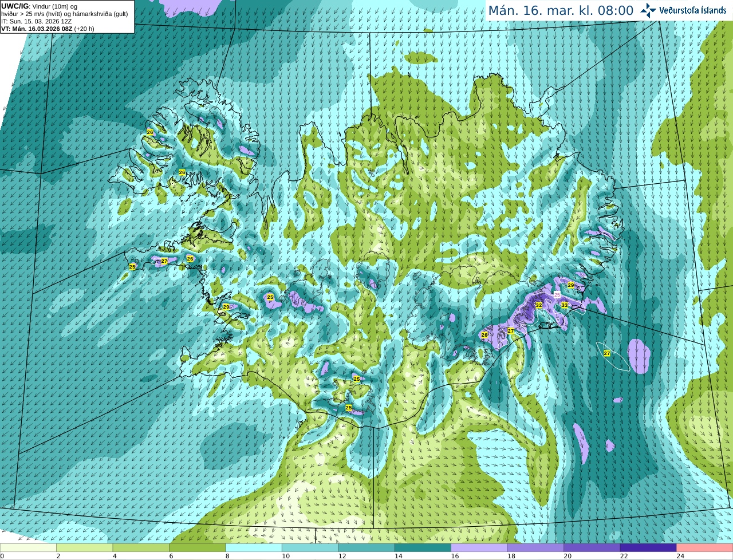Pick the 4–6 m/s light green legend swatch
This screenshot has width=733, height=560.
click(141, 547)
